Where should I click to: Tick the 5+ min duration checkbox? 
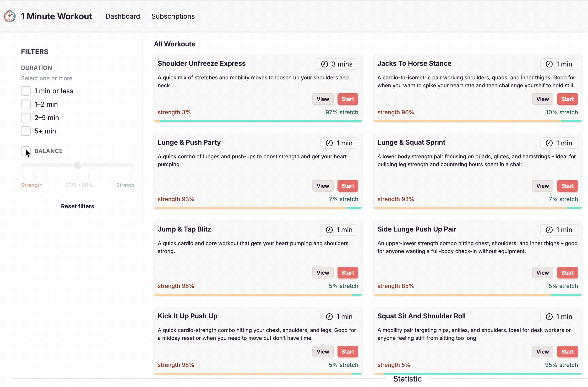(x=26, y=131)
